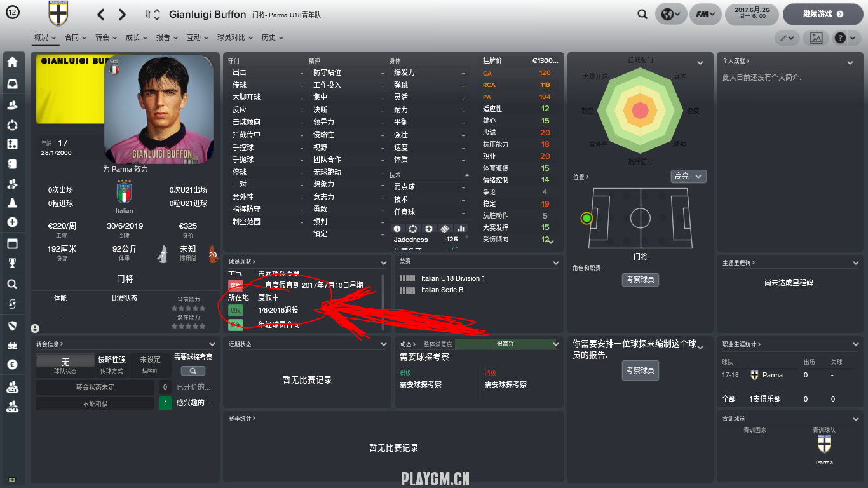Click the 继续游戏 continue button

point(823,14)
